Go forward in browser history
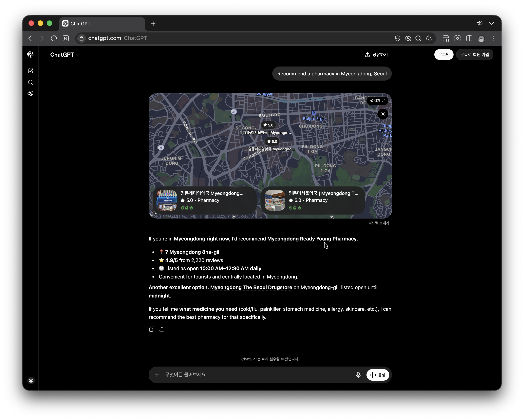This screenshot has height=420, width=524. [x=42, y=38]
